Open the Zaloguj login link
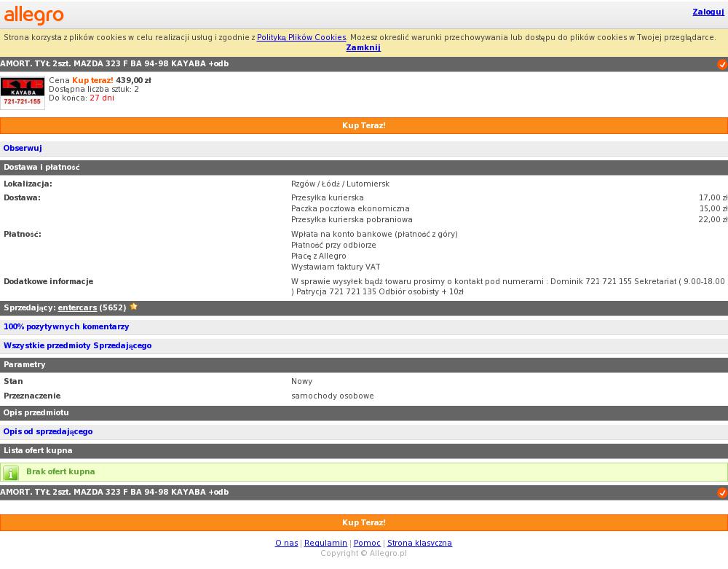 tap(708, 12)
